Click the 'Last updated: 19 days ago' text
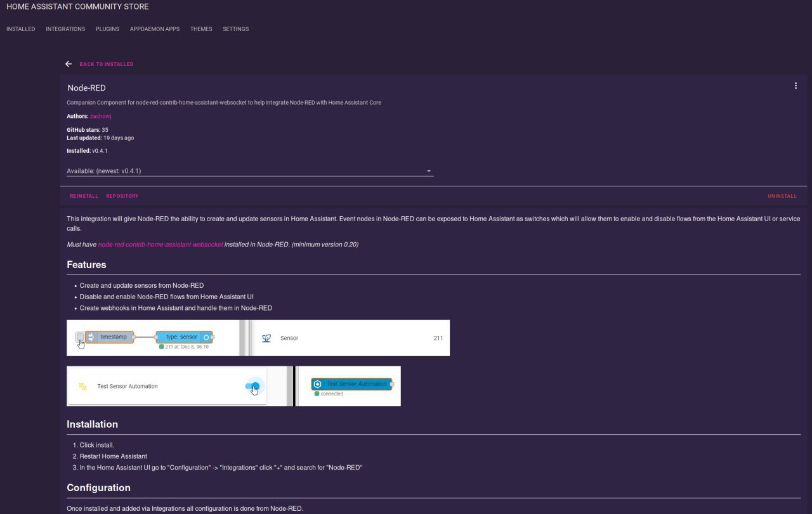 pos(100,138)
